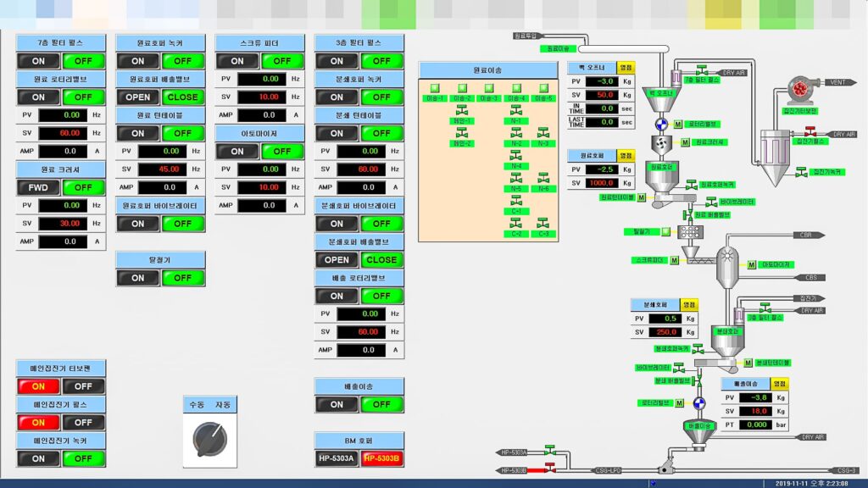Image resolution: width=868 pixels, height=488 pixels.
Task: Turn ON the 메인집진기 터보팬
Action: point(39,386)
